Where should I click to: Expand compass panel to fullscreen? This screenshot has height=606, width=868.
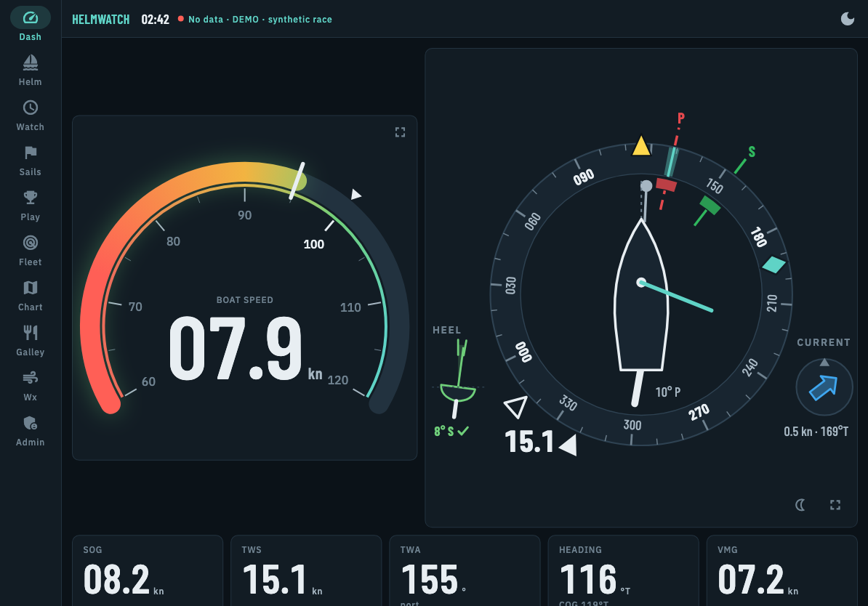[x=835, y=505]
